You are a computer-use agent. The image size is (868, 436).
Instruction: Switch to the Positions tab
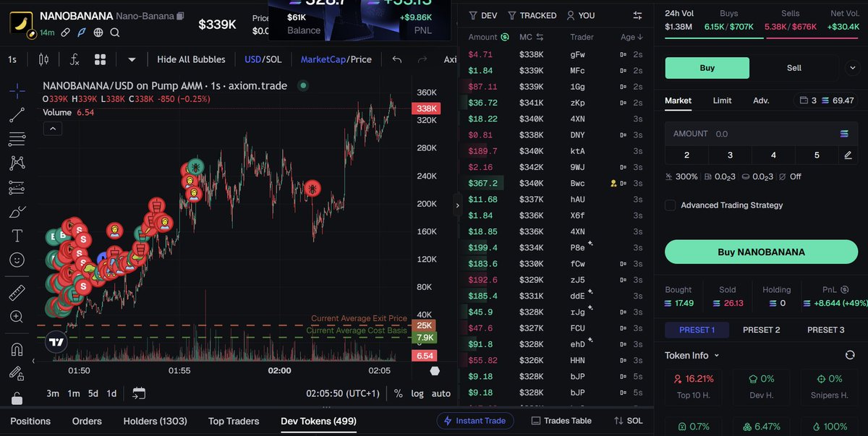coord(30,421)
